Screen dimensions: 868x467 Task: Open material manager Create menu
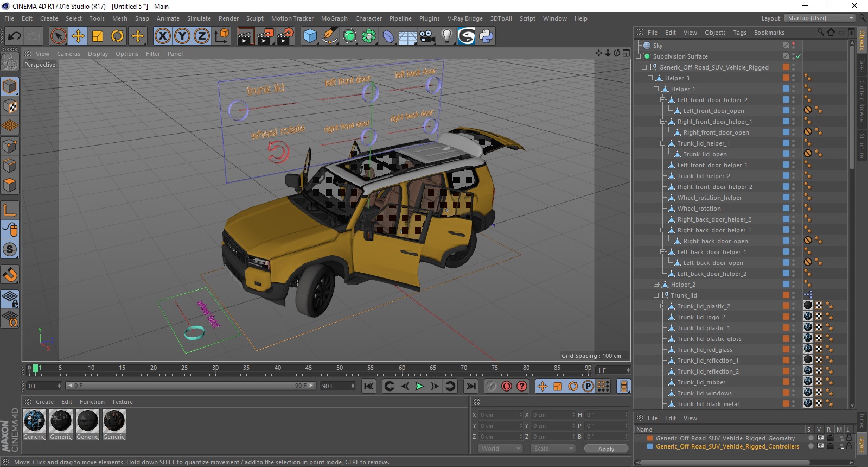(x=44, y=402)
